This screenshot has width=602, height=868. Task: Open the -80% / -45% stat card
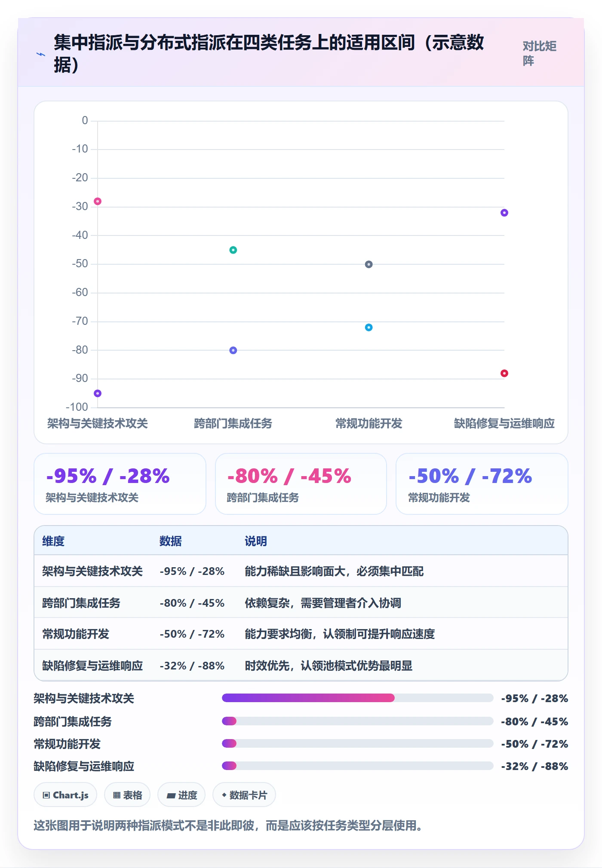(301, 484)
